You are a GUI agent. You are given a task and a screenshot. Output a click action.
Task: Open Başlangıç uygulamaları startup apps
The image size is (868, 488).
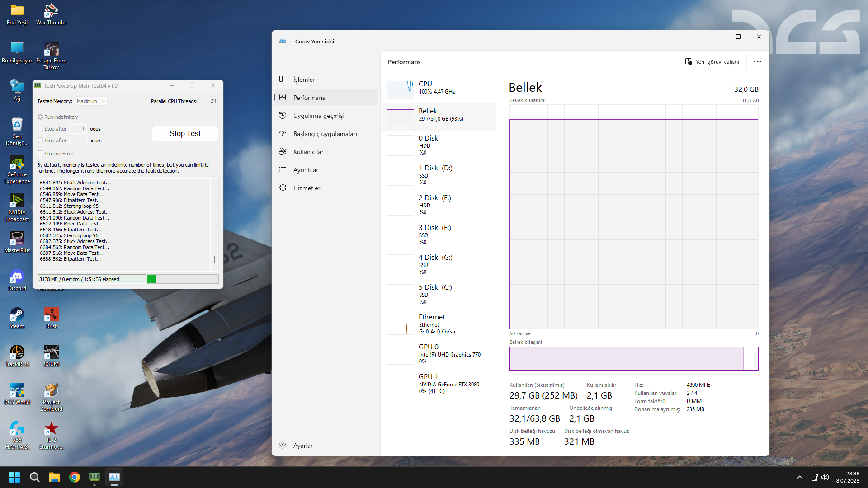click(x=325, y=134)
